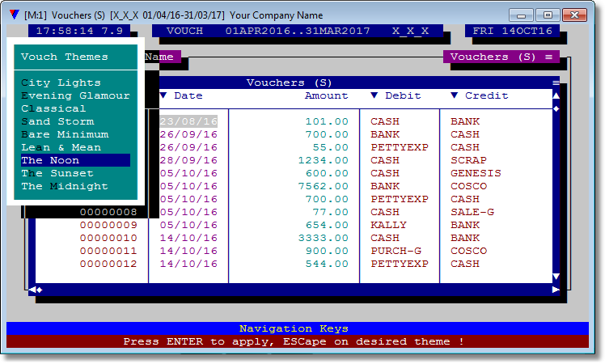This screenshot has width=605, height=364.
Task: Select the highlighted The Noon theme
Action: tap(76, 160)
